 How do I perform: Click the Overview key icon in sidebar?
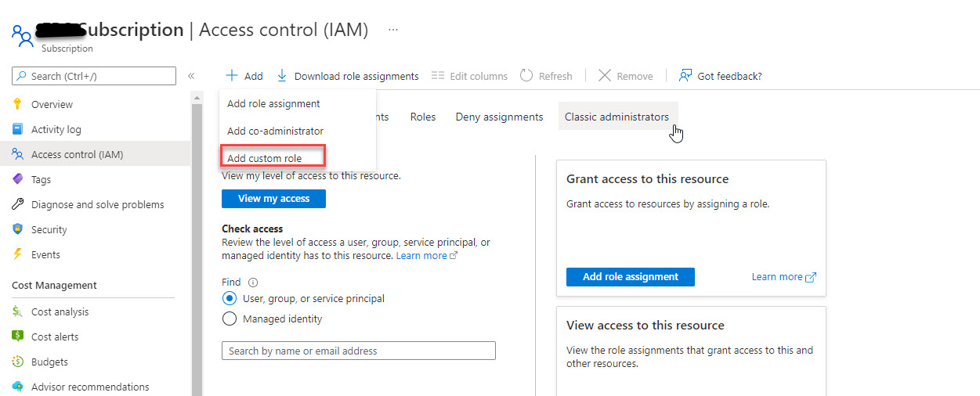(x=17, y=104)
